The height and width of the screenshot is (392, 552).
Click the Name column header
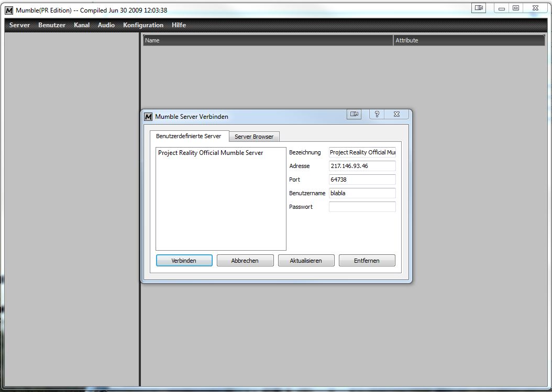point(268,40)
